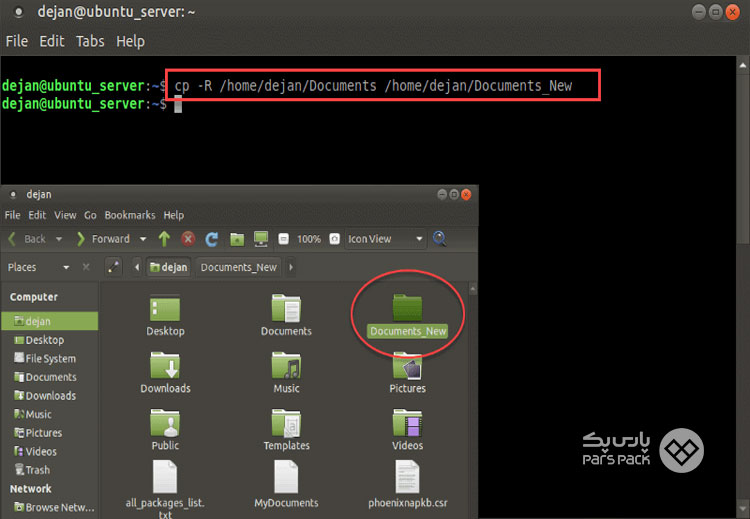This screenshot has width=750, height=519.
Task: Zoom out with the minus icon
Action: point(284,239)
